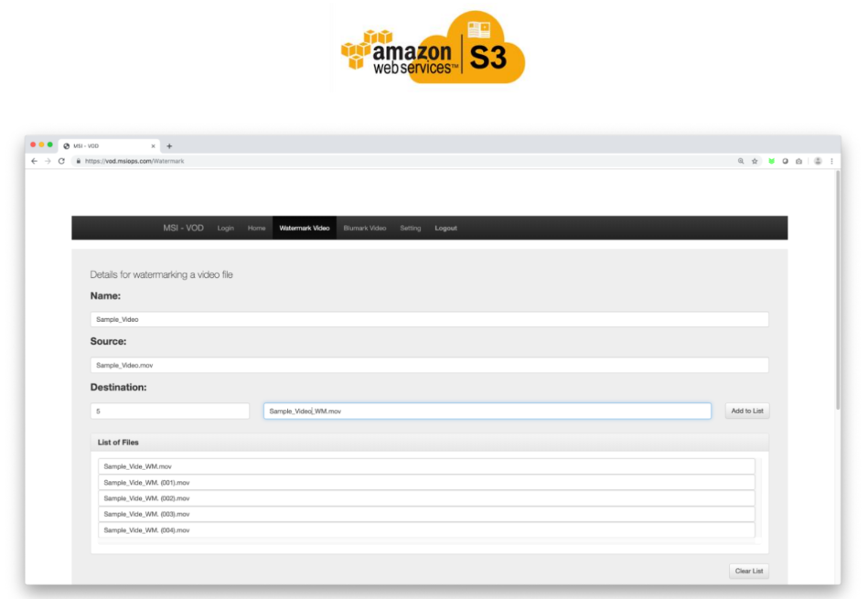Bookmark this page with the star icon
868x599 pixels.
pos(755,161)
